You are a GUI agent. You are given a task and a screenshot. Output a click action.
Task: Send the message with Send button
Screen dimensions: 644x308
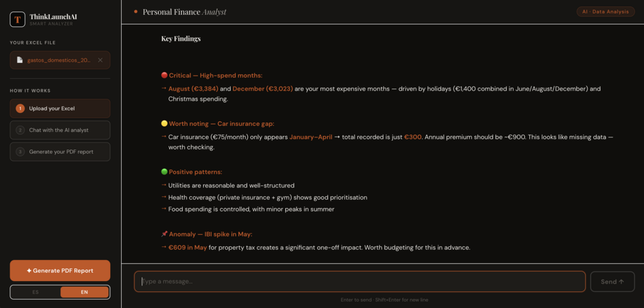613,282
